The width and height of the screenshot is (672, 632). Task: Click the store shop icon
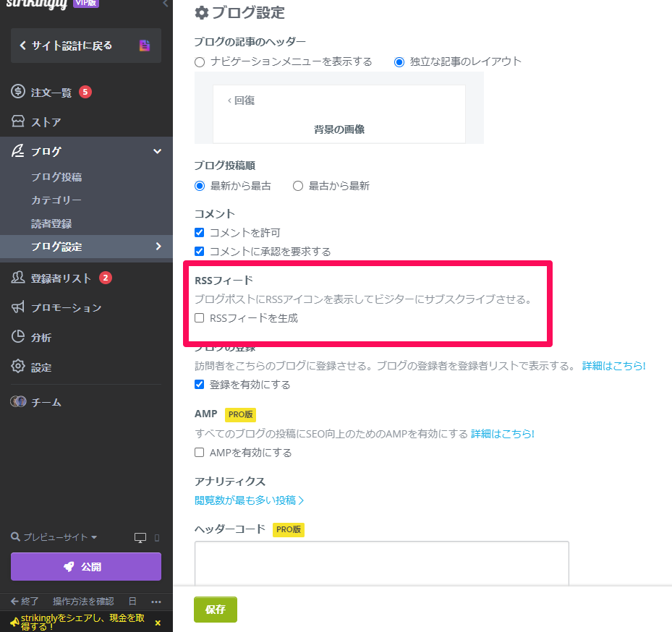18,121
